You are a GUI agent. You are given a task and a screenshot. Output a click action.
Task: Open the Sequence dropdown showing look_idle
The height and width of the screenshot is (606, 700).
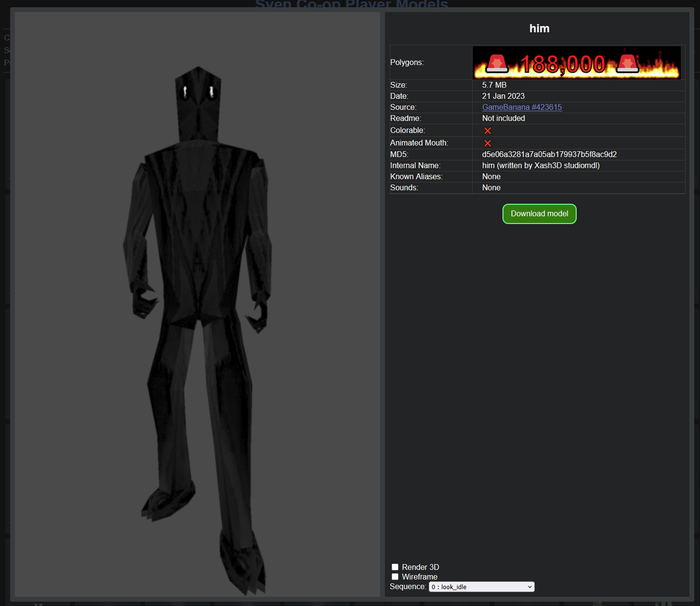(x=482, y=587)
